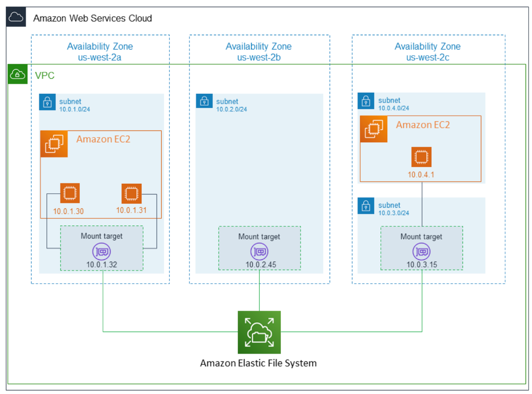Click 'Amazon Elastic File System' caption
This screenshot has width=532, height=394.
[259, 363]
